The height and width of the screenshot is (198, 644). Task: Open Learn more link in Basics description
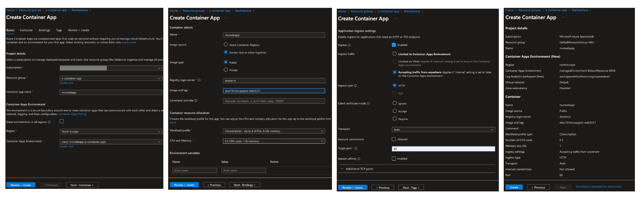tap(129, 43)
